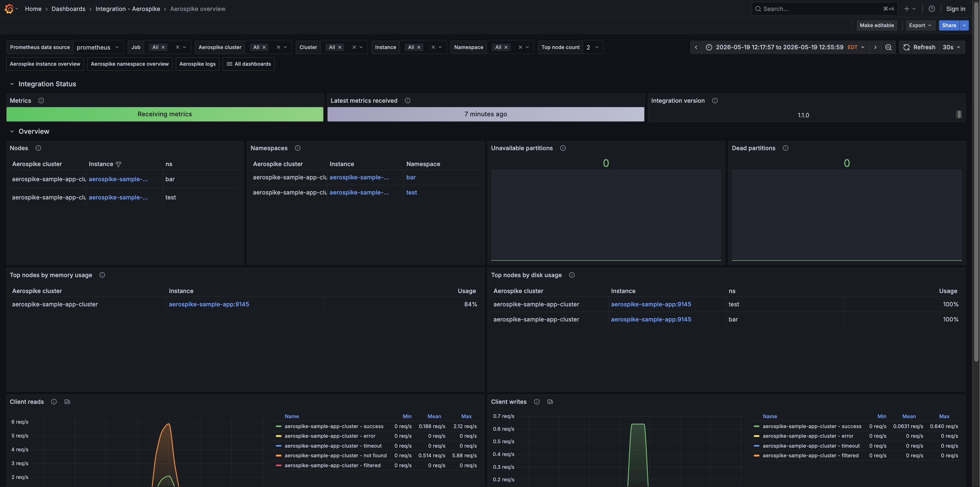980x487 pixels.
Task: Open Aerospike logs dashboard link
Action: [198, 64]
